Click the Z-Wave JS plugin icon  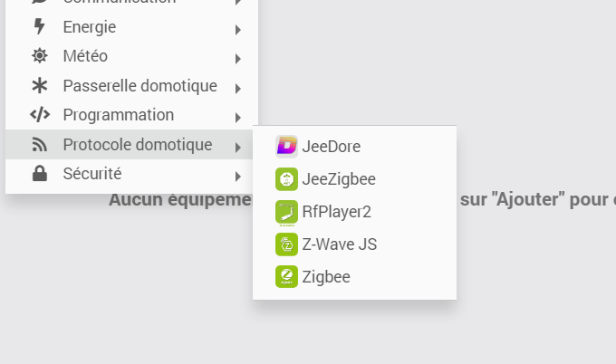coord(286,244)
